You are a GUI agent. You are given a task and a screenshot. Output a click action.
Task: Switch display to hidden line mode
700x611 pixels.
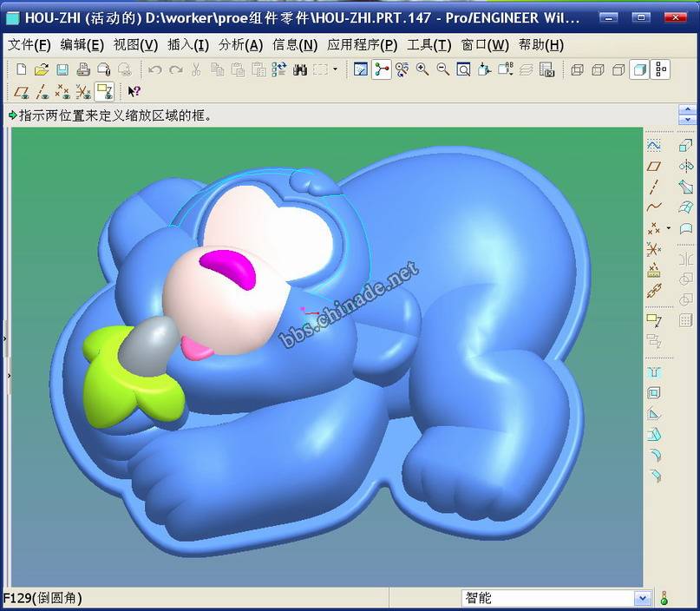598,69
